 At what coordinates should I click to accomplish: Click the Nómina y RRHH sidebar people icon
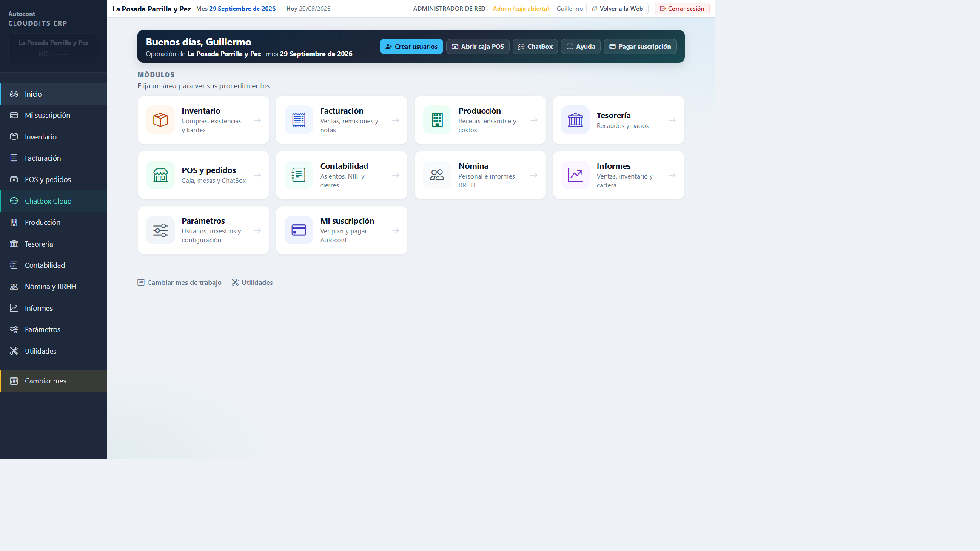click(14, 287)
